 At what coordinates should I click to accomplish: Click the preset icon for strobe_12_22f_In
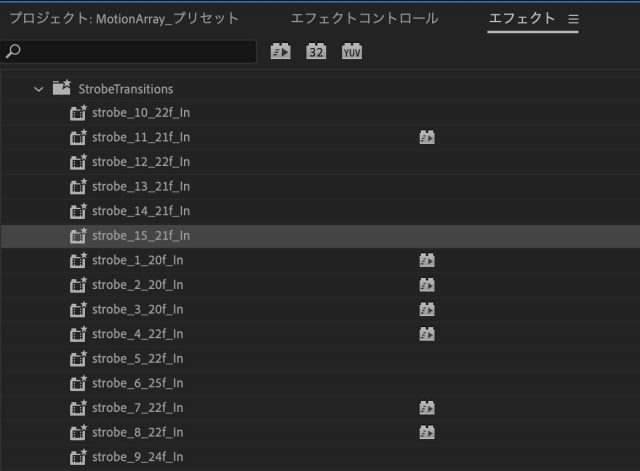tap(78, 162)
